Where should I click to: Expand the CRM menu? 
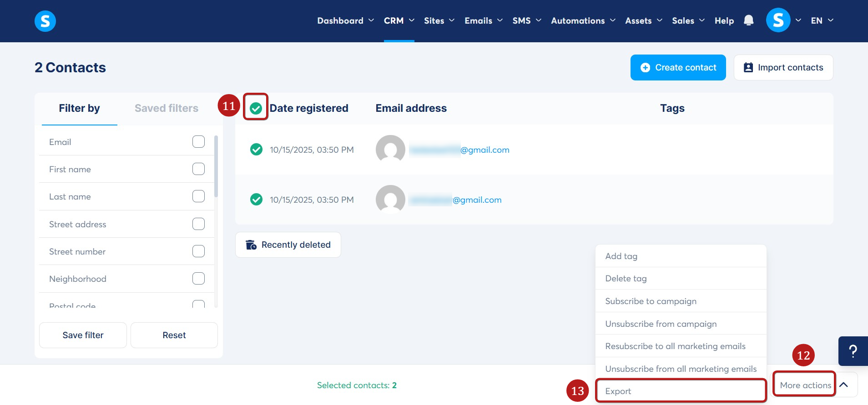click(399, 20)
